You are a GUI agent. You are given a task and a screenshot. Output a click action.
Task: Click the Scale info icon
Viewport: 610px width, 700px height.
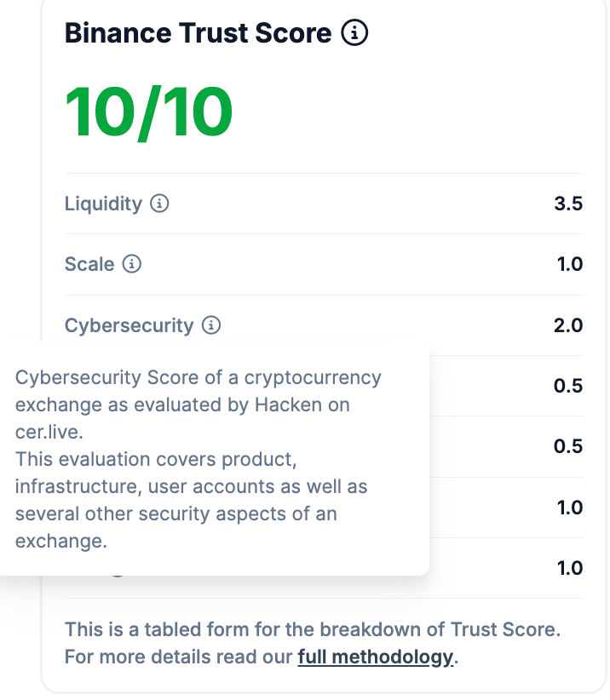(132, 264)
